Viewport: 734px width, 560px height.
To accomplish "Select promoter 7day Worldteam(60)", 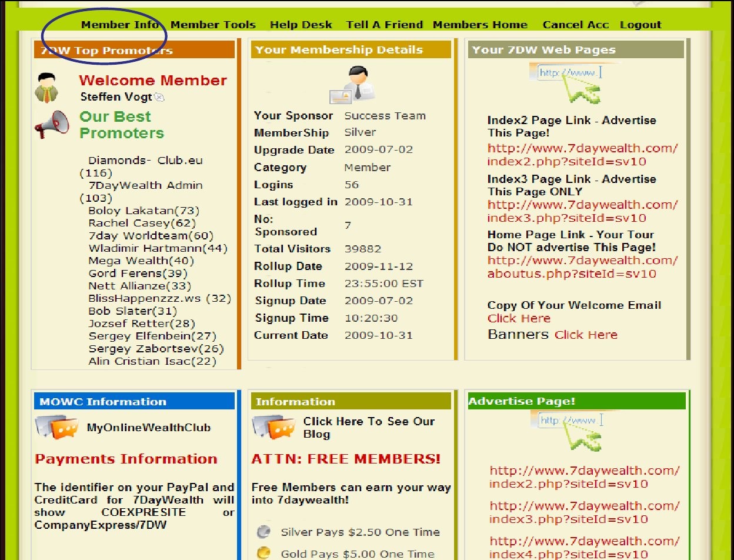I will 151,236.
